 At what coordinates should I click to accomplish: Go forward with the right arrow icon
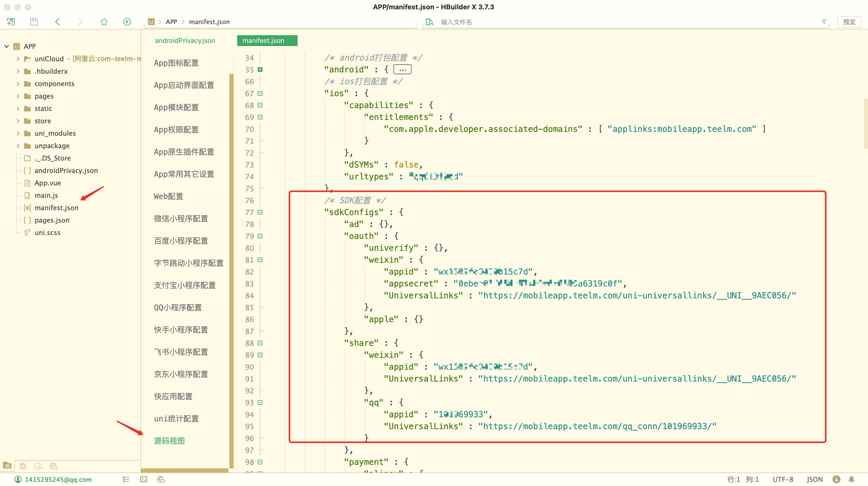click(x=81, y=22)
